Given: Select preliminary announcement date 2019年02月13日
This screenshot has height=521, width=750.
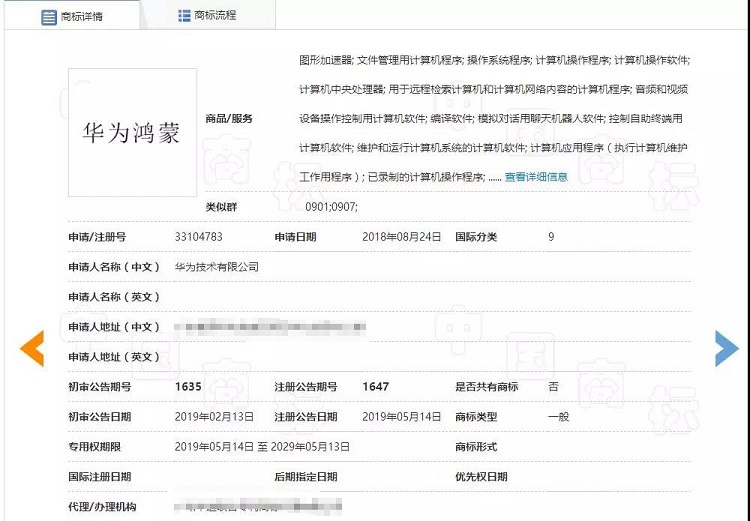Looking at the screenshot, I should coord(214,416).
